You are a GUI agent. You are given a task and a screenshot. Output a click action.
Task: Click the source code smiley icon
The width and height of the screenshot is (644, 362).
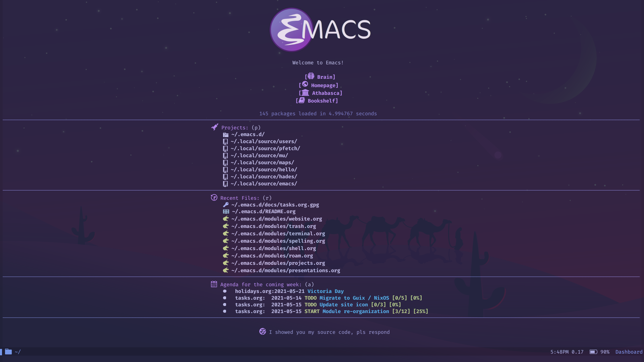pos(262,331)
